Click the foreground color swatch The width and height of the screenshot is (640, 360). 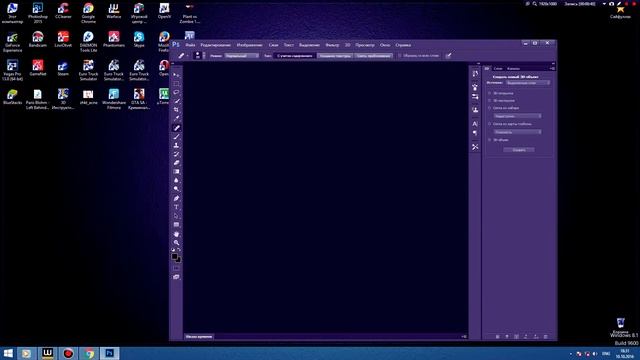click(x=174, y=257)
